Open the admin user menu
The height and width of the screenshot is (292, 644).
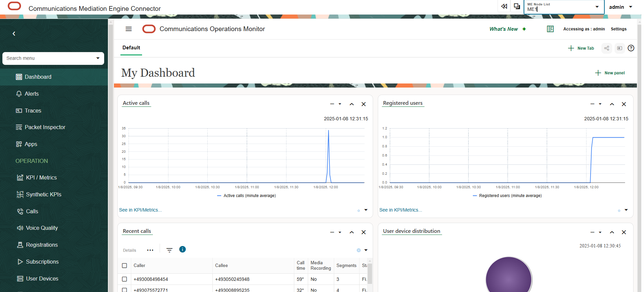[621, 7]
